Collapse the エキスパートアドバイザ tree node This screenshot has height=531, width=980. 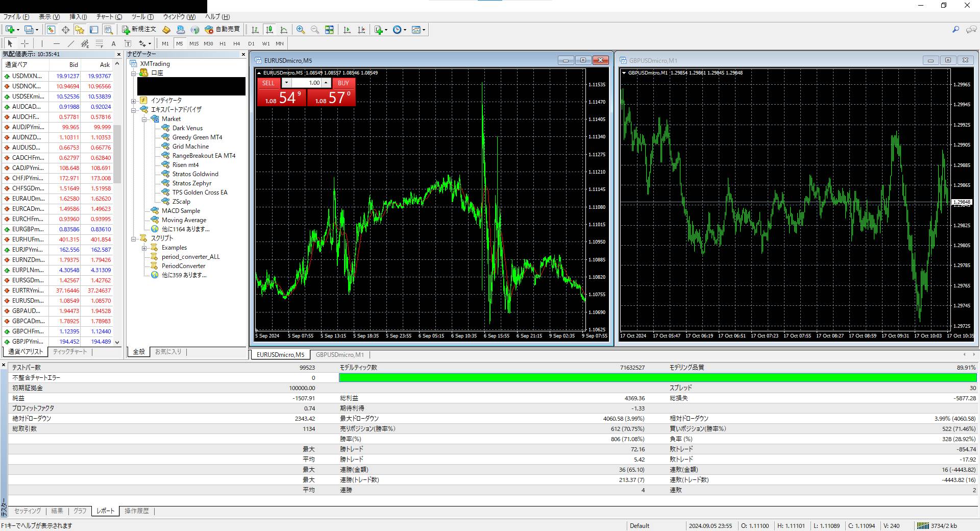point(133,110)
